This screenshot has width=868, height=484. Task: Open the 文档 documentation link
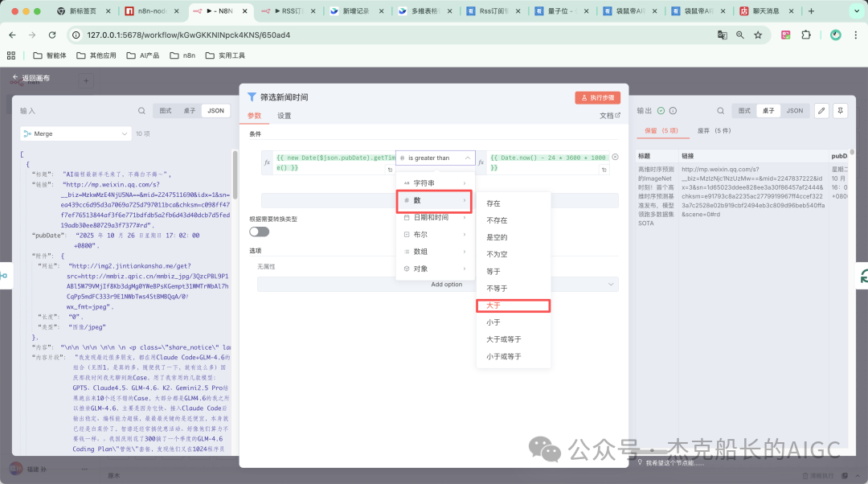(609, 116)
